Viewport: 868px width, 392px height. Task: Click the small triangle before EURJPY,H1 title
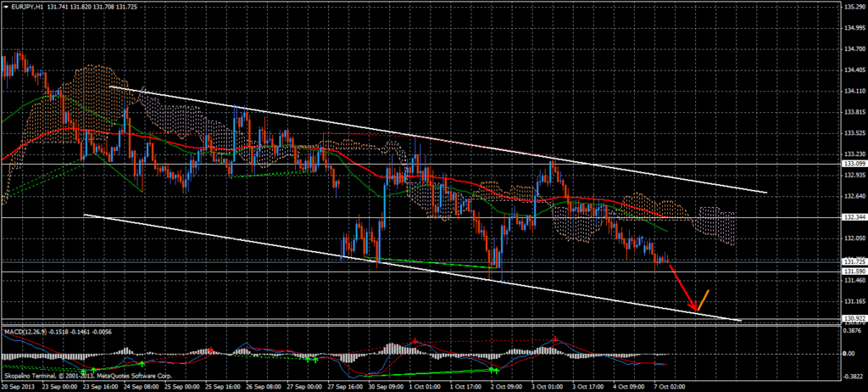point(5,6)
